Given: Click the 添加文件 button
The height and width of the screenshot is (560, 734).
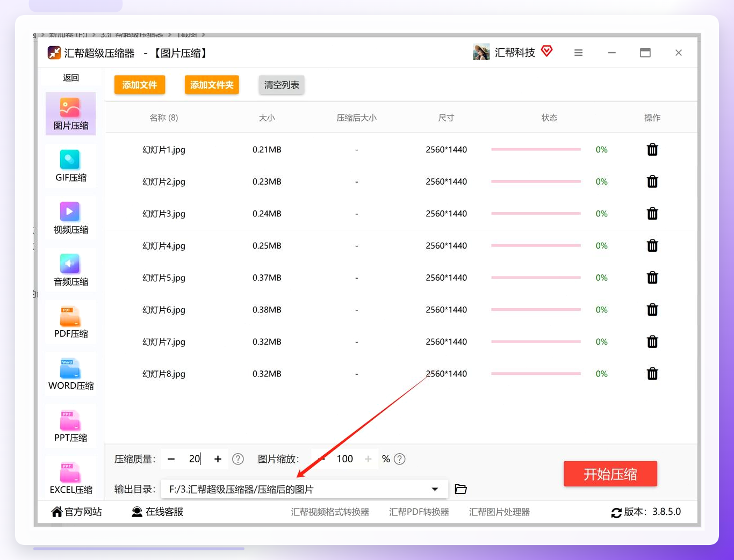Looking at the screenshot, I should click(x=140, y=85).
